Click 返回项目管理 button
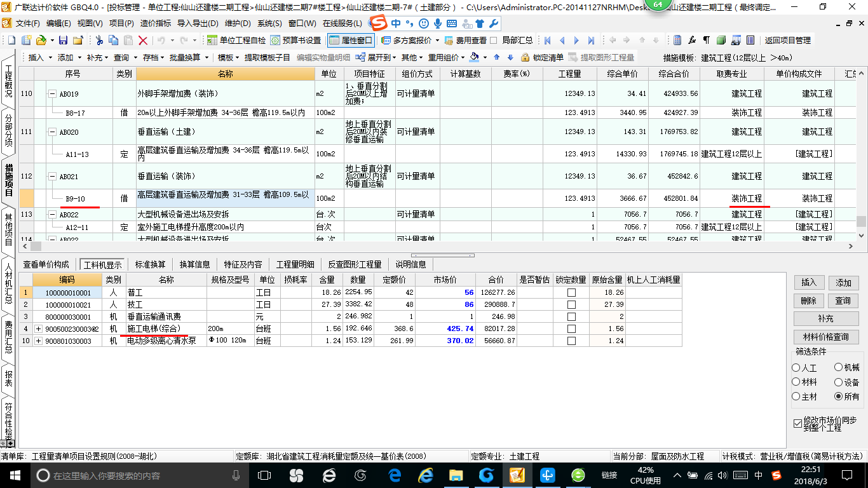The image size is (868, 488). coord(787,40)
